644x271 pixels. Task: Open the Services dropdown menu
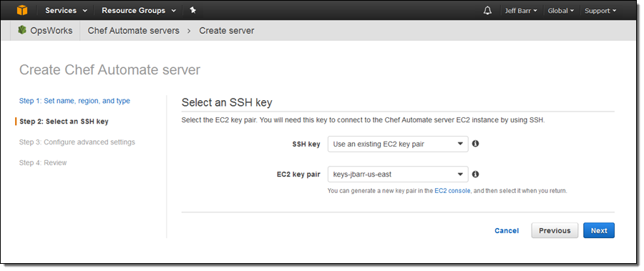66,11
